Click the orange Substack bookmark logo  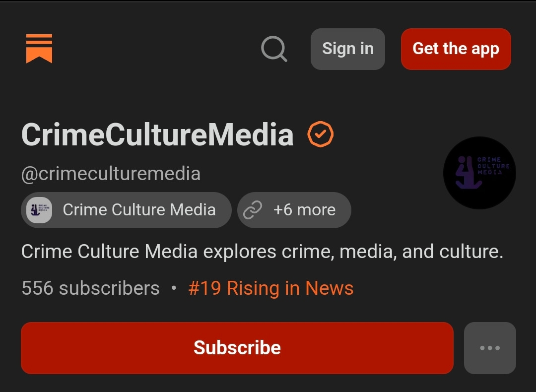[x=39, y=49]
